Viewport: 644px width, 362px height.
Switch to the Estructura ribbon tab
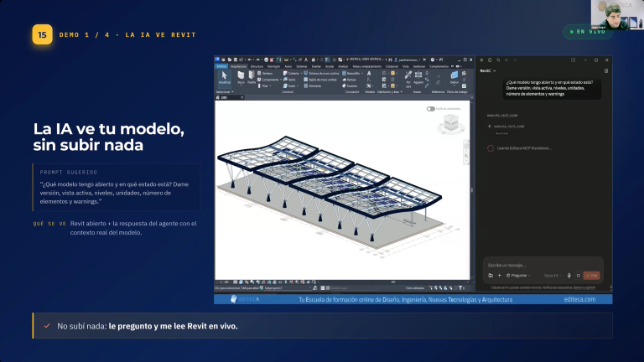pos(257,66)
